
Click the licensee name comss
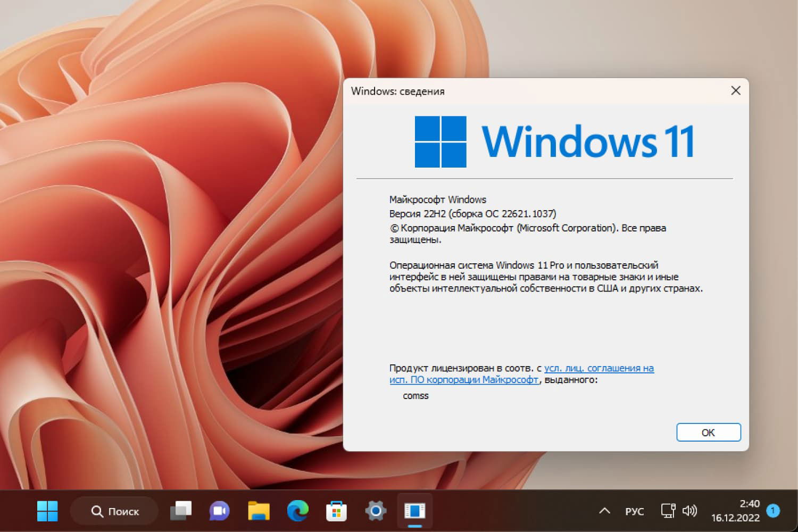[415, 396]
